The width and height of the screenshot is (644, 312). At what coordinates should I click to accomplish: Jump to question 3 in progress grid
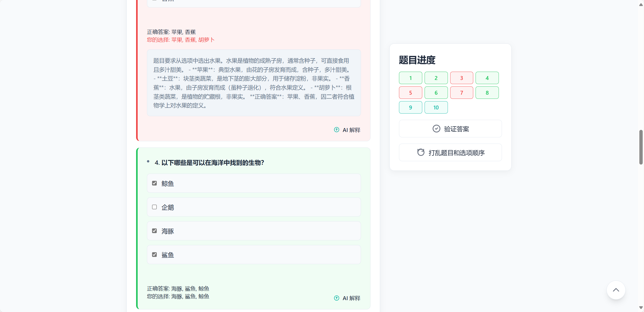click(x=461, y=78)
